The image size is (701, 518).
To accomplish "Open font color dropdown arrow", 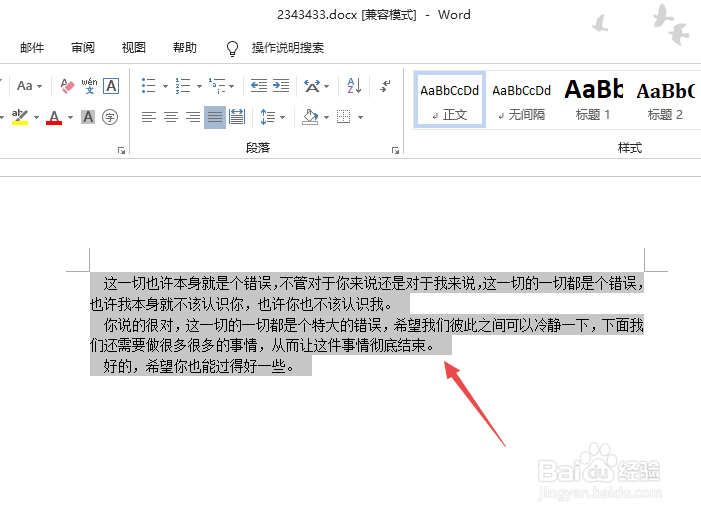I will [71, 118].
